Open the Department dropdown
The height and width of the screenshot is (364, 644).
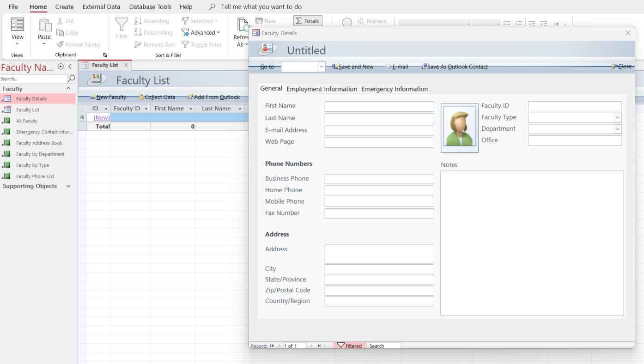pyautogui.click(x=618, y=129)
